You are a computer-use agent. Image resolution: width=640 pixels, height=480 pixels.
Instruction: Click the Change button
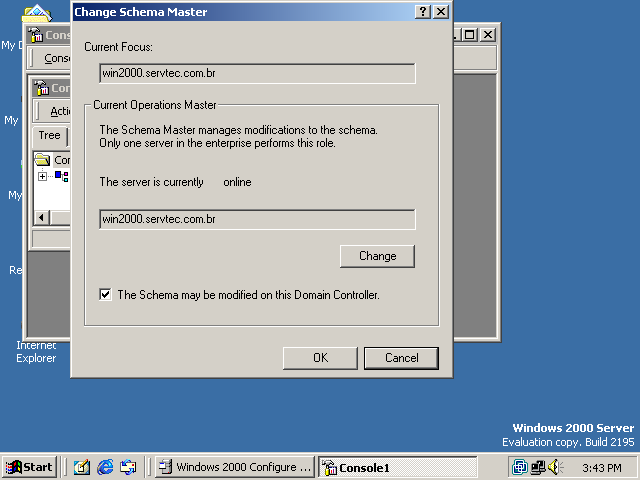point(377,256)
